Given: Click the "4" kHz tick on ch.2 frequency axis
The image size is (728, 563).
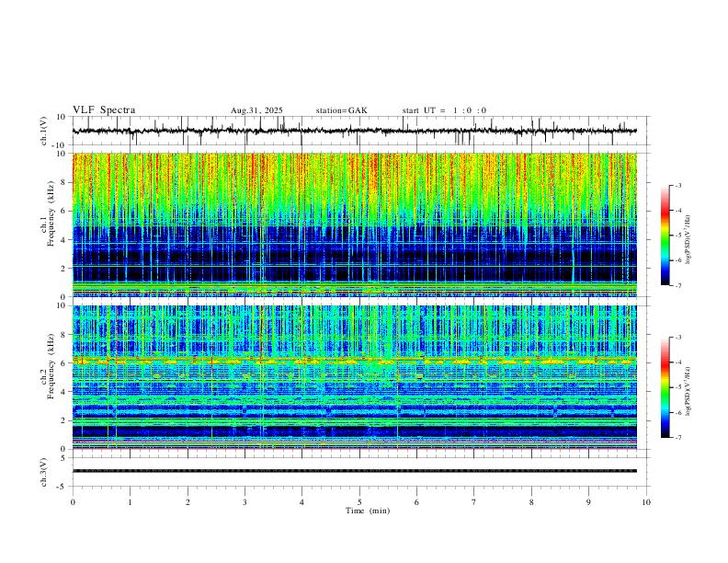Looking at the screenshot, I should click(63, 392).
